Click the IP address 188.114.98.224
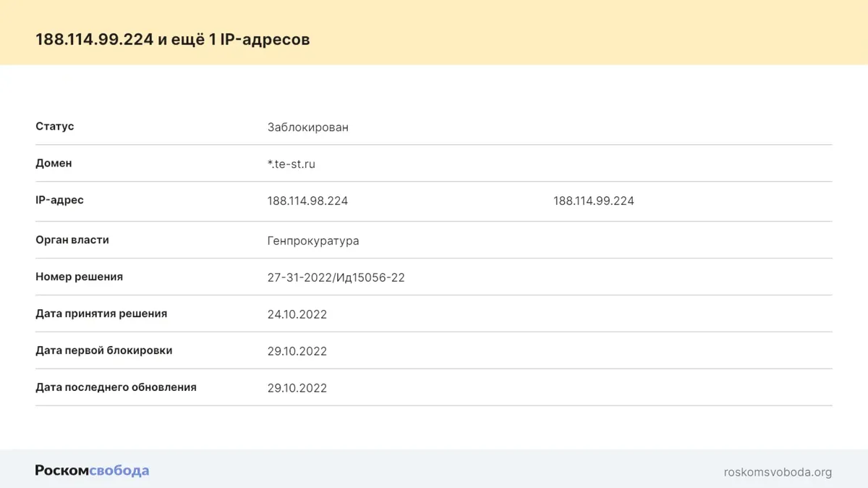Screen dimensions: 868x488 [307, 201]
